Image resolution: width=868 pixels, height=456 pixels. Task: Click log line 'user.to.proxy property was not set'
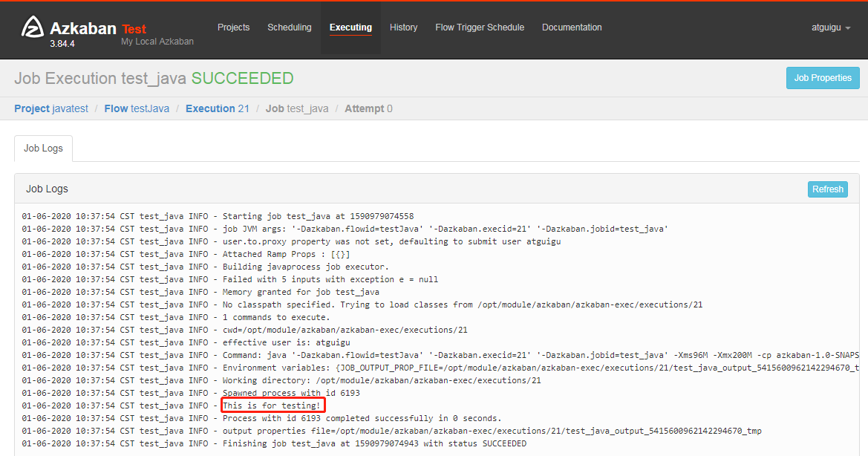(x=291, y=242)
